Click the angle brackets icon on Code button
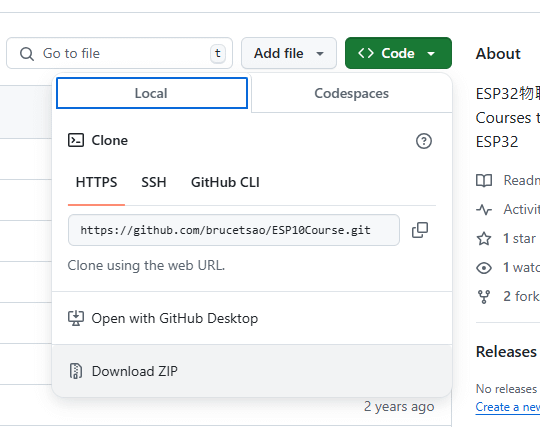Image resolution: width=540 pixels, height=427 pixels. coord(366,53)
